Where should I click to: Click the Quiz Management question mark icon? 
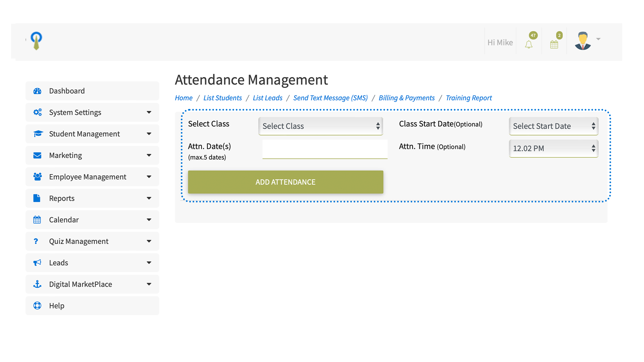pos(36,241)
